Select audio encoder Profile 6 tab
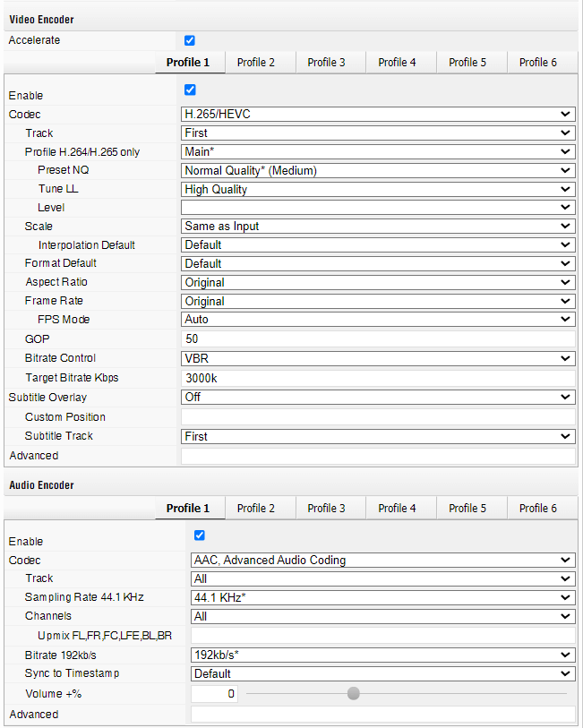Viewport: 583px width, 728px height. [x=538, y=508]
